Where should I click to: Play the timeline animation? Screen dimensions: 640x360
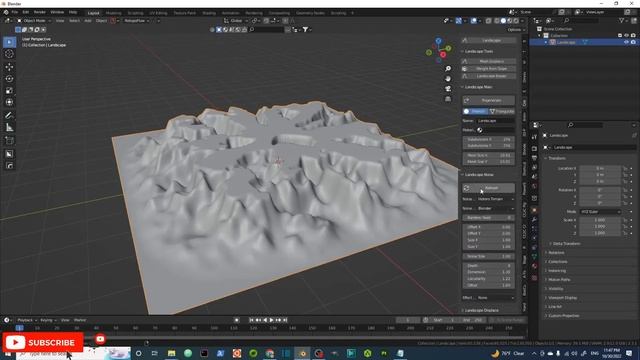click(x=271, y=320)
